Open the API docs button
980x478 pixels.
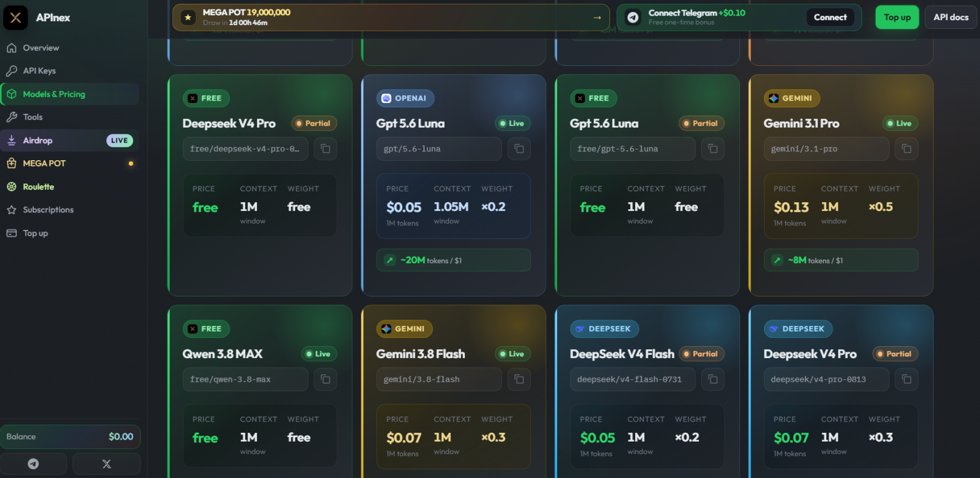click(x=951, y=18)
